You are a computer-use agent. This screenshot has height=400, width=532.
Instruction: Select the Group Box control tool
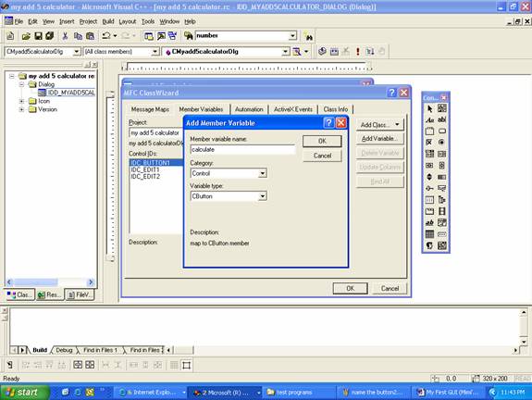tap(430, 131)
